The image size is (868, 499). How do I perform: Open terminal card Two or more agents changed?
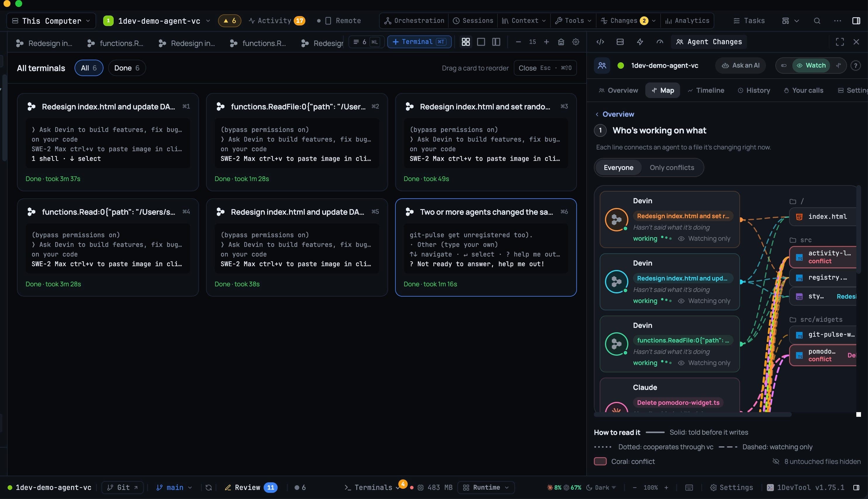[485, 247]
